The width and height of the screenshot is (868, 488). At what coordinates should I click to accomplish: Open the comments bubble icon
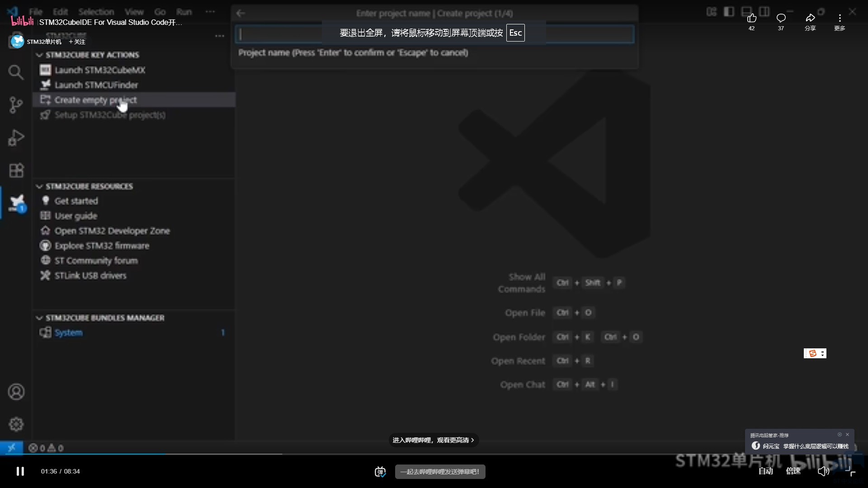point(781,18)
